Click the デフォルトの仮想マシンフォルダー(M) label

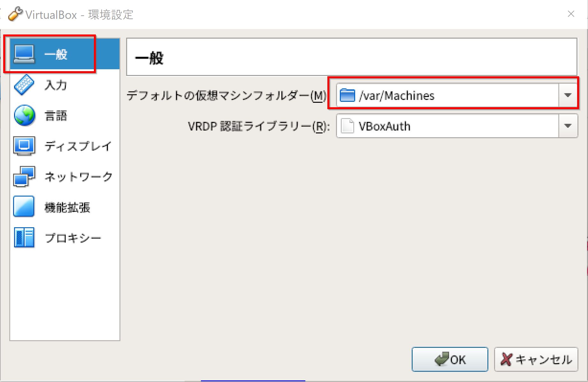[x=226, y=95]
